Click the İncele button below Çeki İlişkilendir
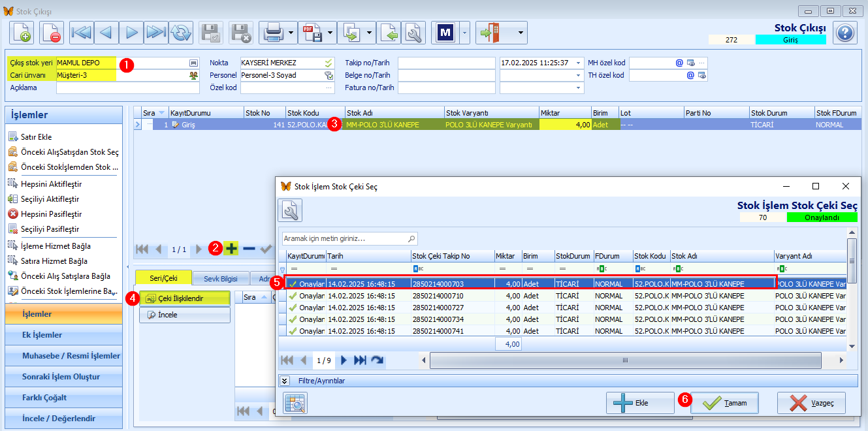 coord(185,315)
